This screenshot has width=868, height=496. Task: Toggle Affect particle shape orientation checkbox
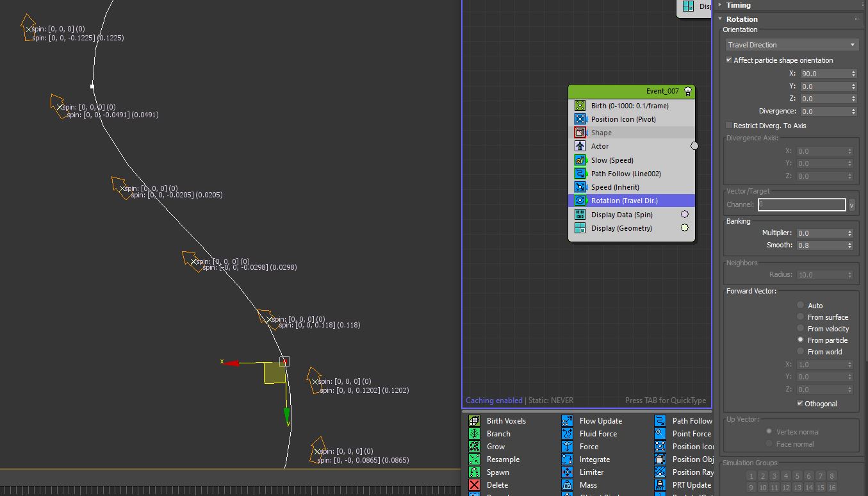tap(729, 60)
